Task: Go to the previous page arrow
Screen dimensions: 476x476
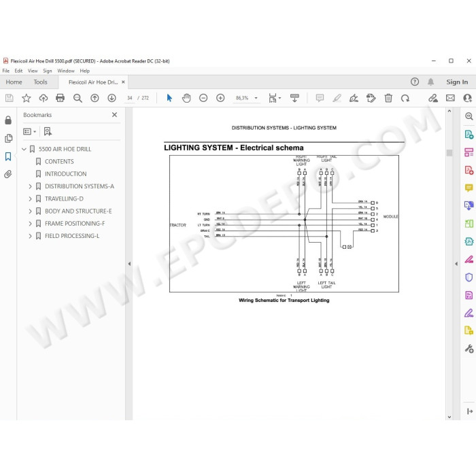Action: point(95,98)
